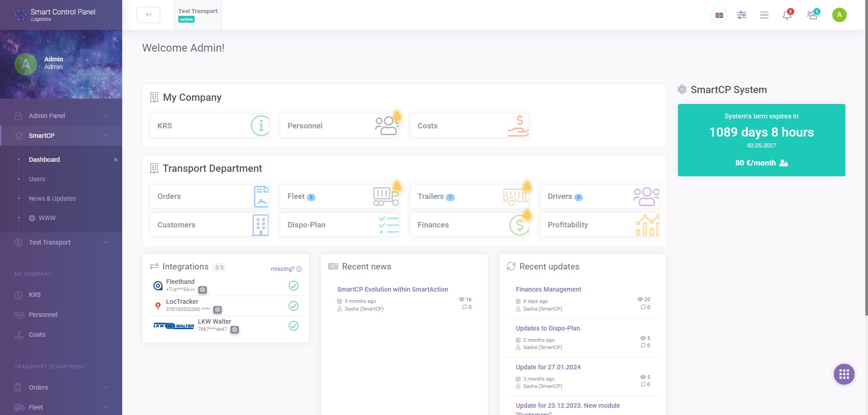Open the Personnel card in My Company
This screenshot has width=868, height=415.
coord(339,126)
